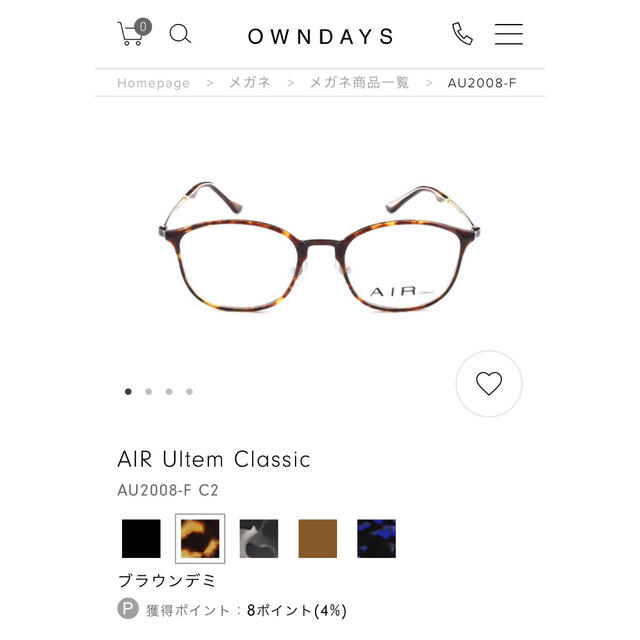
Task: Click the search magnifier icon
Action: pyautogui.click(x=180, y=34)
